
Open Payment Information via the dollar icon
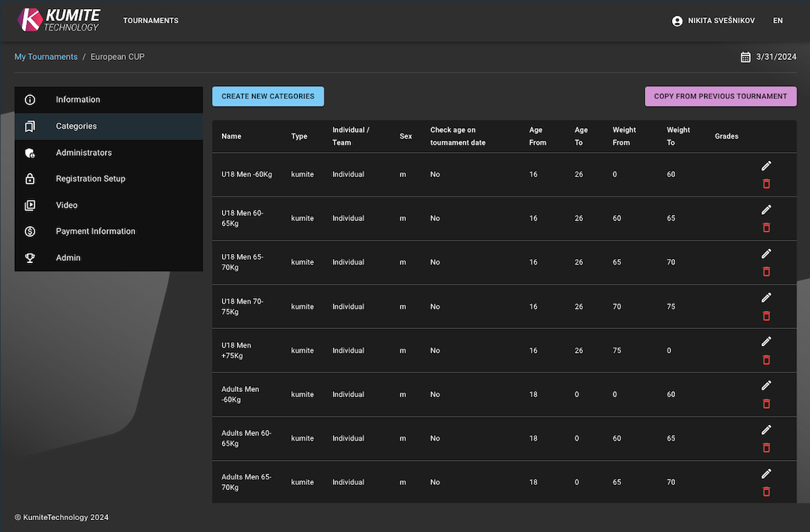point(28,231)
